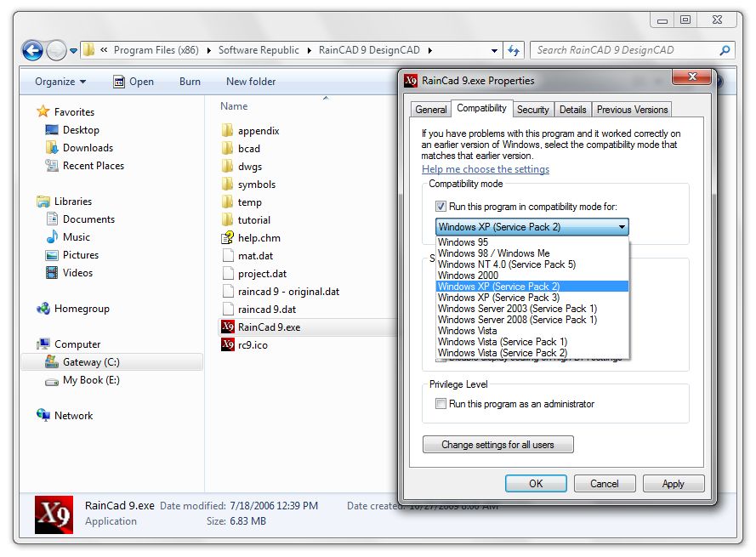This screenshot has width=756, height=557.
Task: Select the appendix folder icon
Action: coord(228,130)
